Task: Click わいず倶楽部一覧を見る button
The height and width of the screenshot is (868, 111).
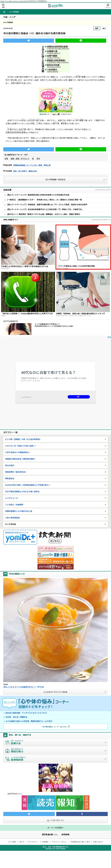Action: coord(55,180)
